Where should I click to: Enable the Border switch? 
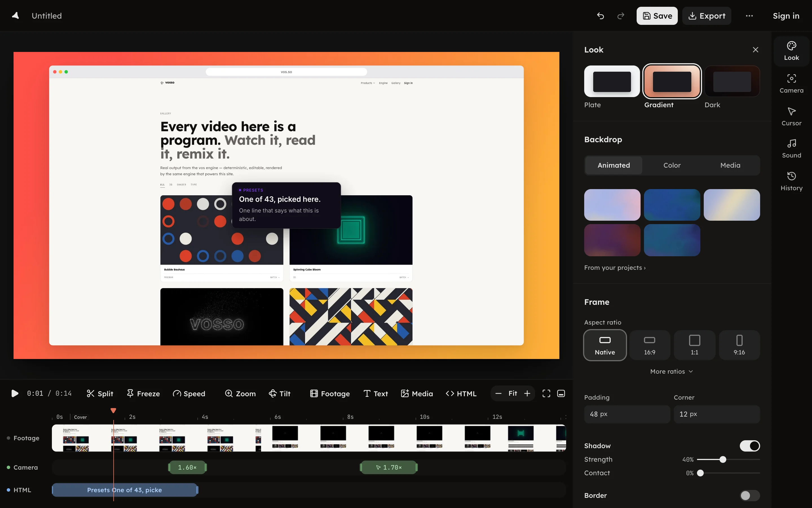pyautogui.click(x=750, y=495)
